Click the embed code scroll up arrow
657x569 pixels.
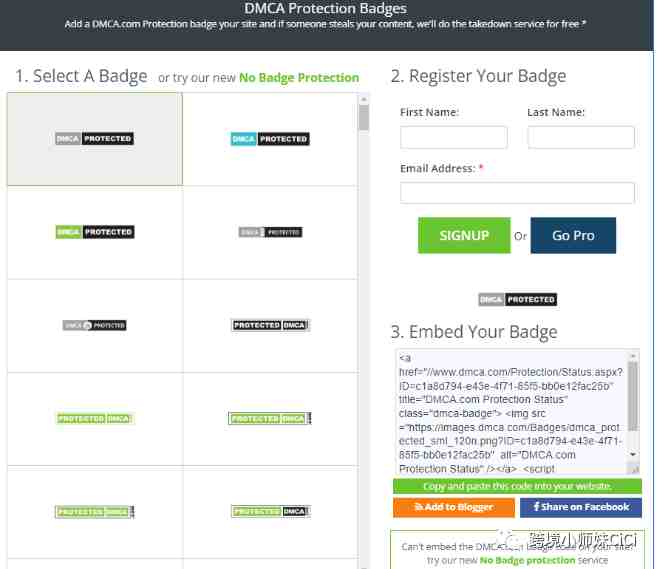[633, 356]
